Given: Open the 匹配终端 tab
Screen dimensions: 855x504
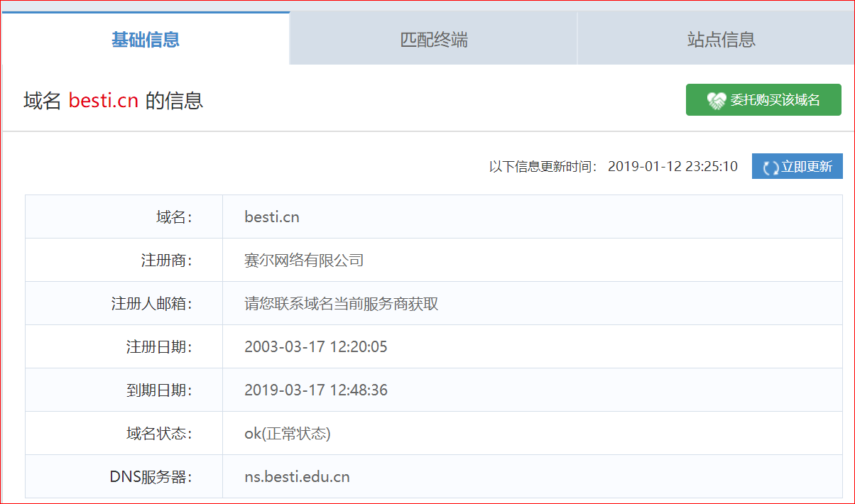Looking at the screenshot, I should (x=434, y=38).
